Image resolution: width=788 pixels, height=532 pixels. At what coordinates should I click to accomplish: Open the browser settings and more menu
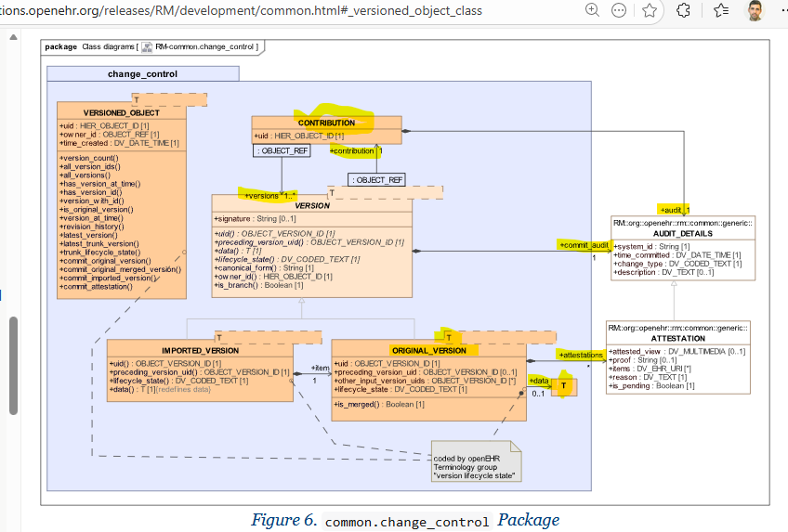[783, 10]
